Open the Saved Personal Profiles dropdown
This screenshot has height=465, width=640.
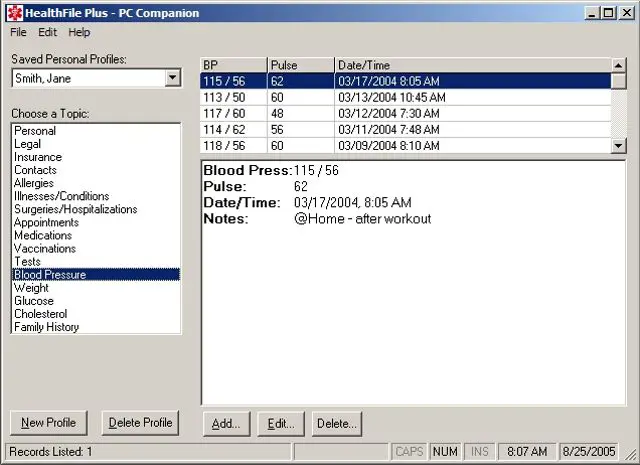pos(172,78)
